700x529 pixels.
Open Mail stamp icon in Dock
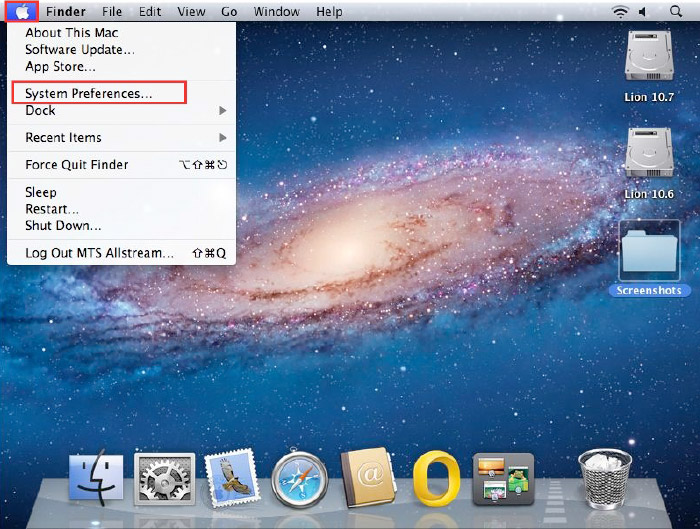pos(232,478)
